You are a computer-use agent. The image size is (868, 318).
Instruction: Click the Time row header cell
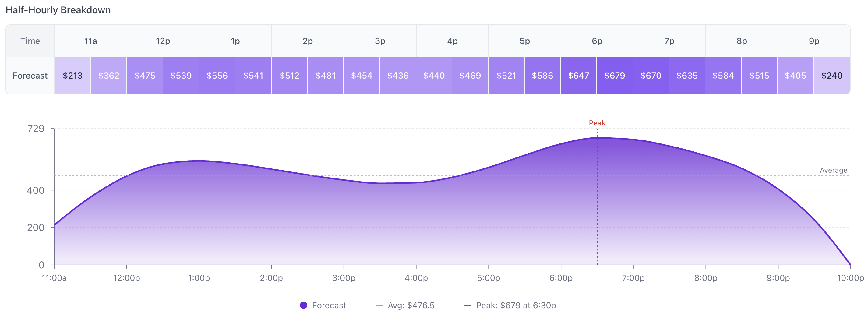(x=30, y=41)
